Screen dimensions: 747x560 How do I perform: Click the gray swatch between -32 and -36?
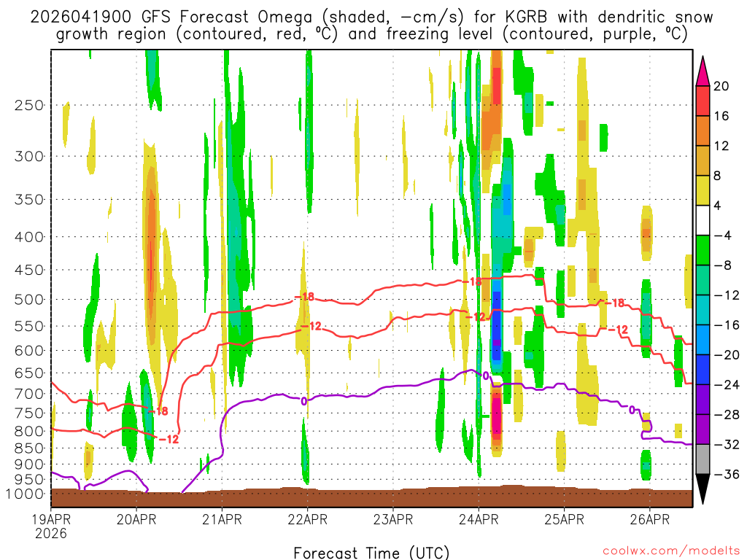[703, 459]
